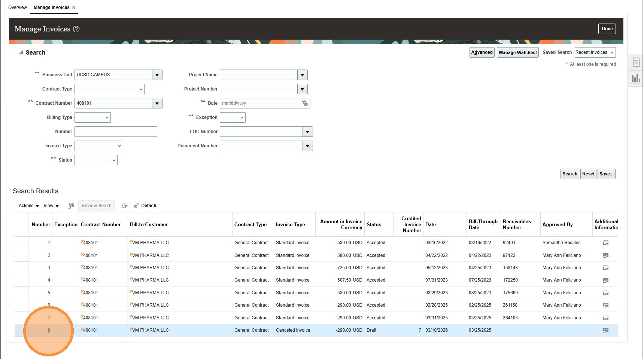Expand the Invoice Type dropdown
This screenshot has width=644, height=359.
point(99,146)
